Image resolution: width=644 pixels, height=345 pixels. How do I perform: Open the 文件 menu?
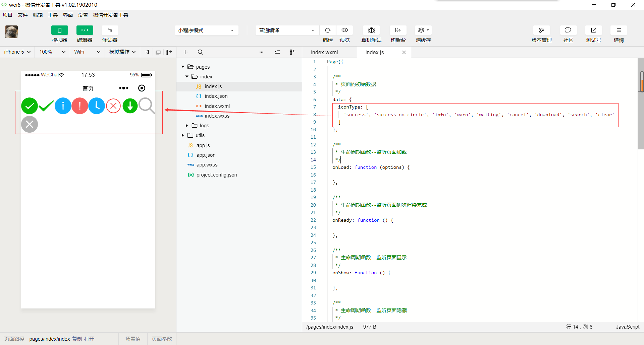coord(22,15)
